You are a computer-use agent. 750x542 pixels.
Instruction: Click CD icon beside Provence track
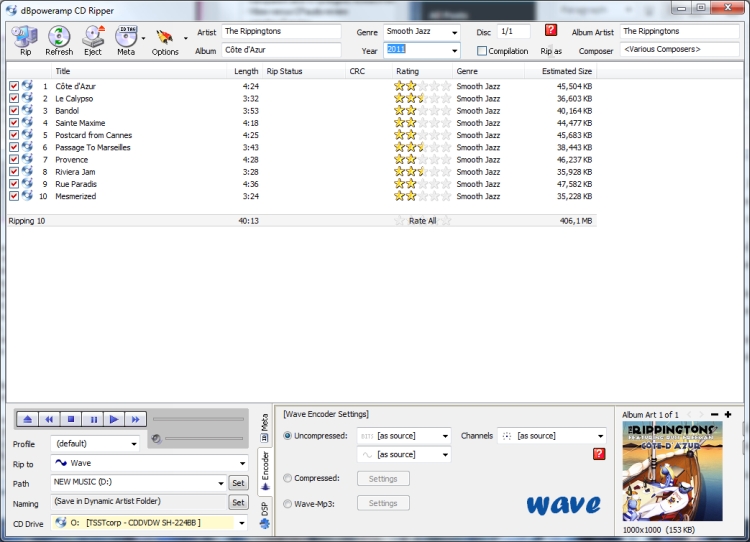[x=27, y=158]
